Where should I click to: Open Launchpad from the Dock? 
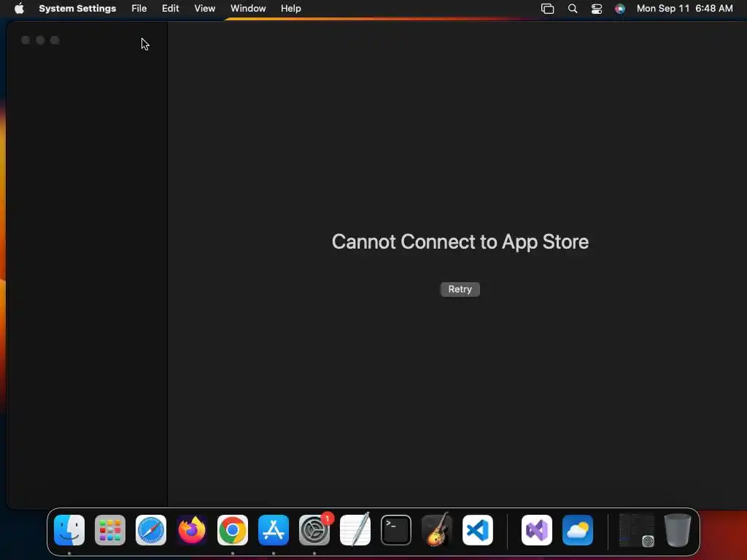(110, 530)
